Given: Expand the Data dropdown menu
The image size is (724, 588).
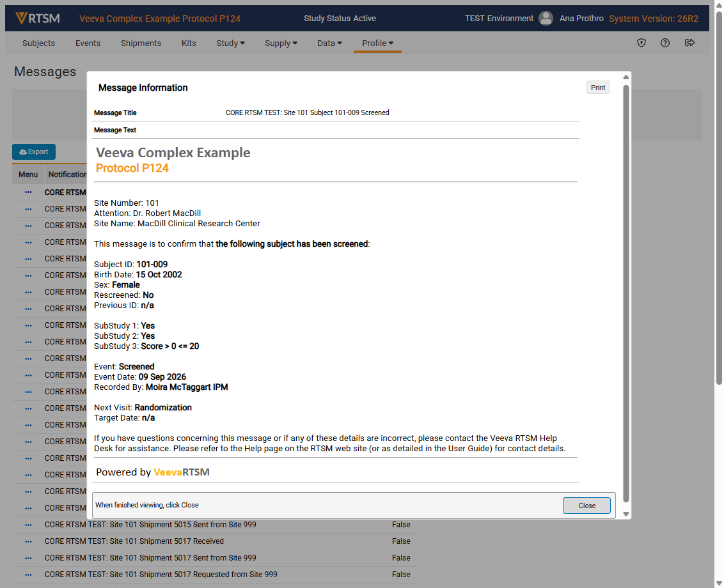Looking at the screenshot, I should 329,43.
